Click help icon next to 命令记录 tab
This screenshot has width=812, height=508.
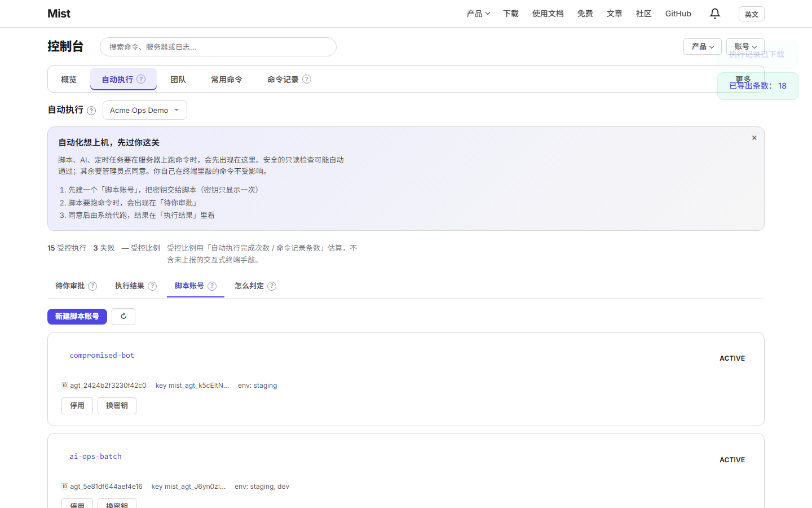click(307, 79)
